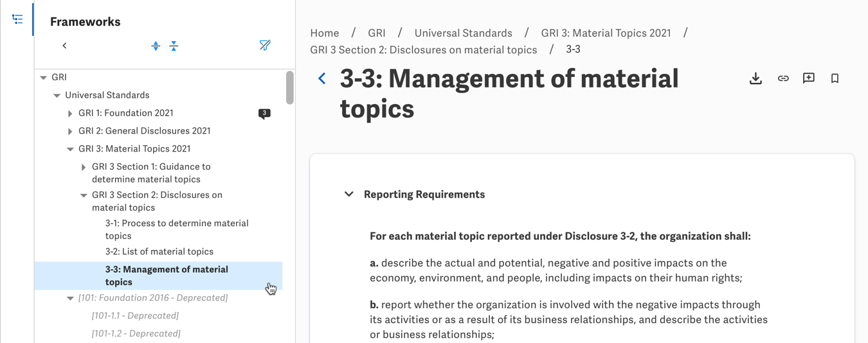Collapse the Reporting Requirements section
Screen dimensions: 868x343
pos(349,194)
